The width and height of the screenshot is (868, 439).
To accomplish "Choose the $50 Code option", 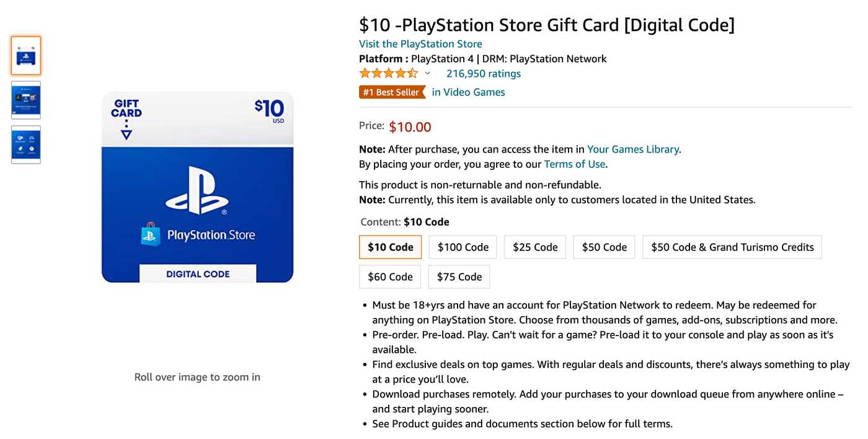I will (604, 247).
